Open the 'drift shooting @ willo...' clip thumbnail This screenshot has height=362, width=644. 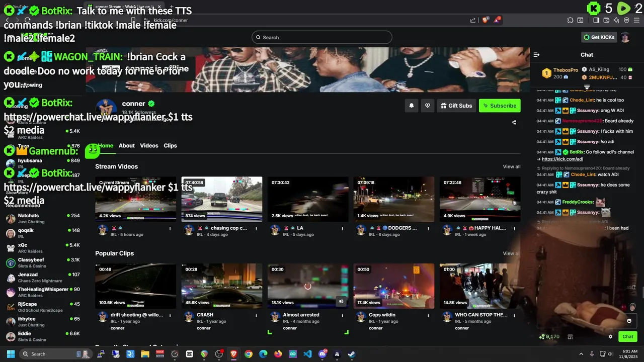point(136,286)
